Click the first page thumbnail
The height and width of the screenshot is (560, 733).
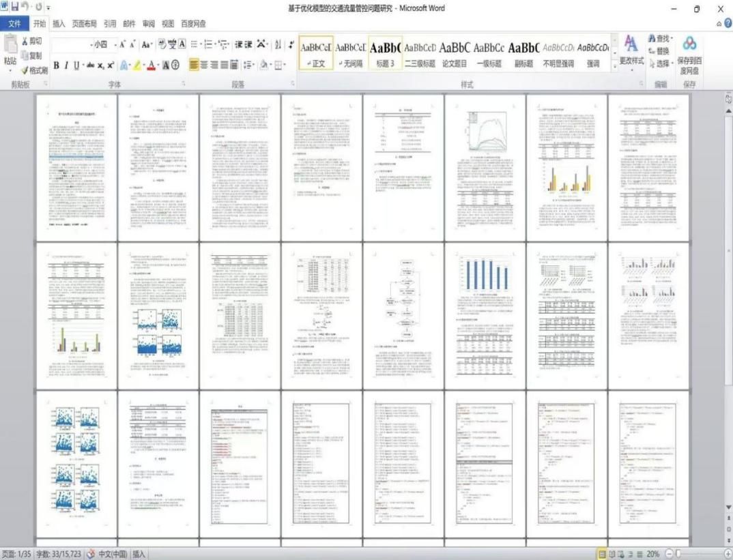pos(76,167)
